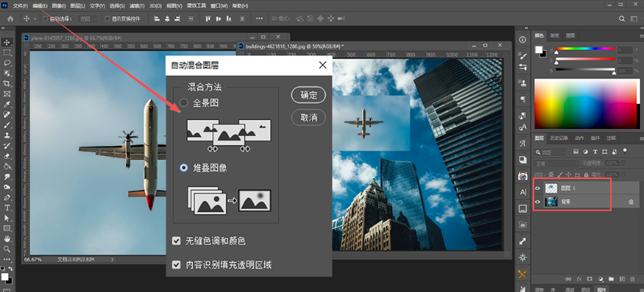Select the 全景图 radio option
The width and height of the screenshot is (644, 292).
pyautogui.click(x=184, y=103)
